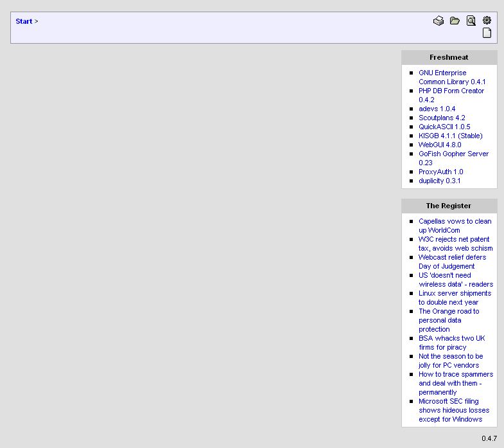Image resolution: width=504 pixels, height=448 pixels.
Task: Open KISGB 4.1.1 (Stable) link
Action: [450, 136]
